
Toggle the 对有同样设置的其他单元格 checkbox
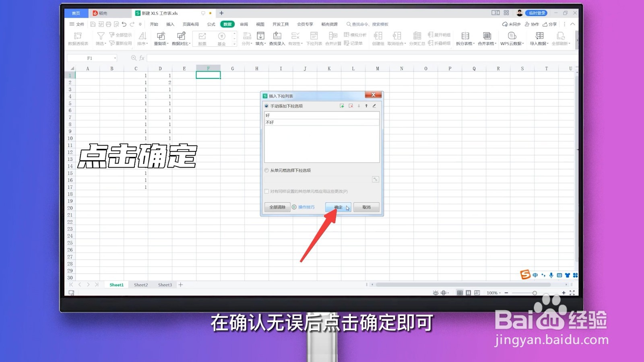pos(266,191)
